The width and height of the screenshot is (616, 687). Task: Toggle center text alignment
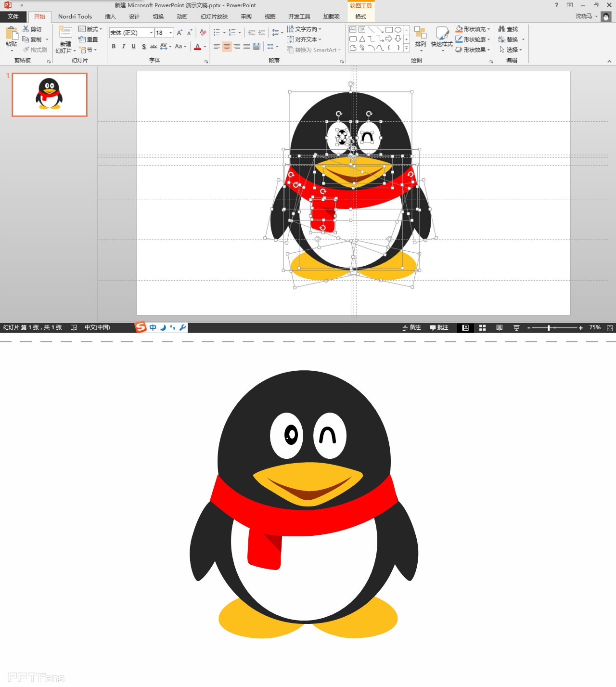point(227,47)
